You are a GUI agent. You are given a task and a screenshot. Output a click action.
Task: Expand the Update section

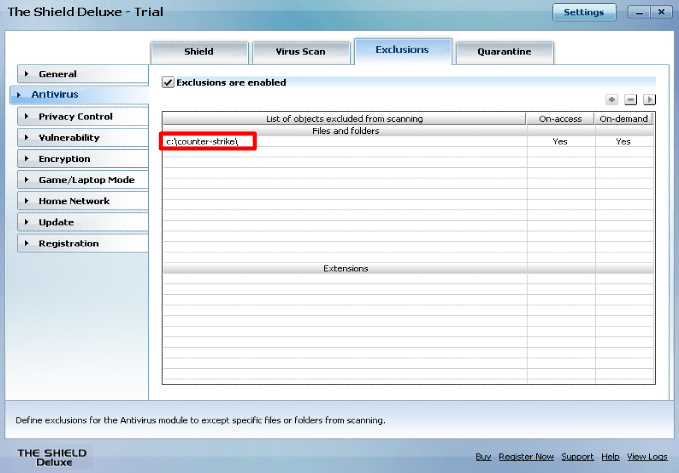[x=83, y=222]
